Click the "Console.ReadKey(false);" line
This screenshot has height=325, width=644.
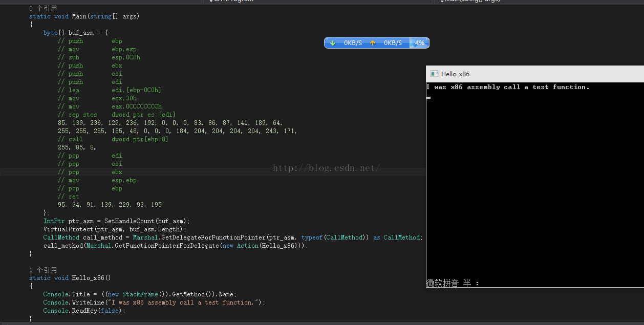[x=84, y=311]
